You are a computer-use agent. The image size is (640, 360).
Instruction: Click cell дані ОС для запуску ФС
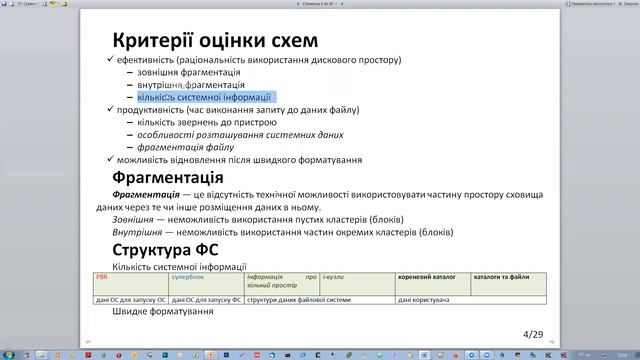[206, 300]
